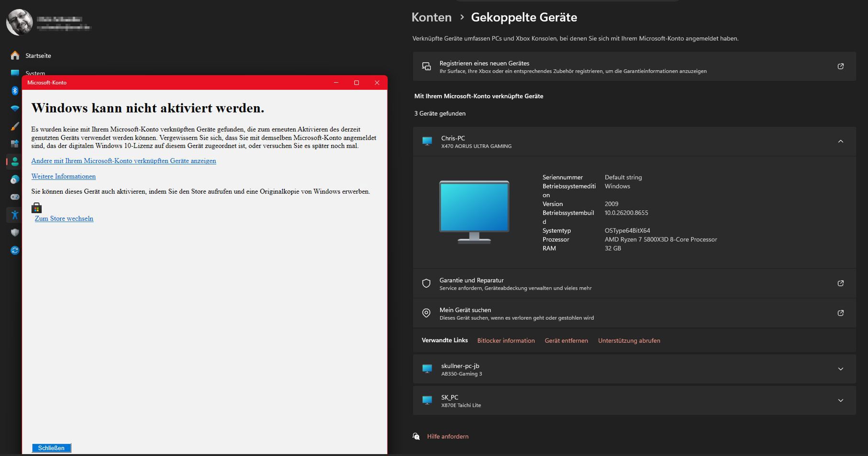Click the Microsoft-Konto dialog title bar text
Image resolution: width=868 pixels, height=456 pixels.
tap(47, 83)
